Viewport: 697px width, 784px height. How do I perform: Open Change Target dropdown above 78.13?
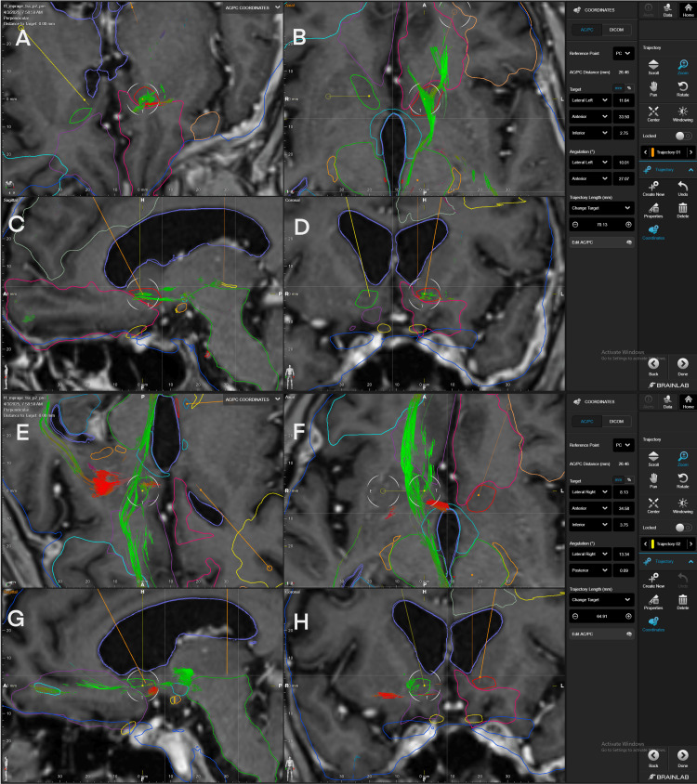click(601, 208)
